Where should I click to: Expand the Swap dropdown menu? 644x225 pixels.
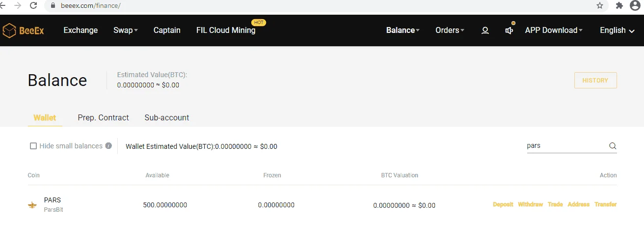click(x=126, y=30)
